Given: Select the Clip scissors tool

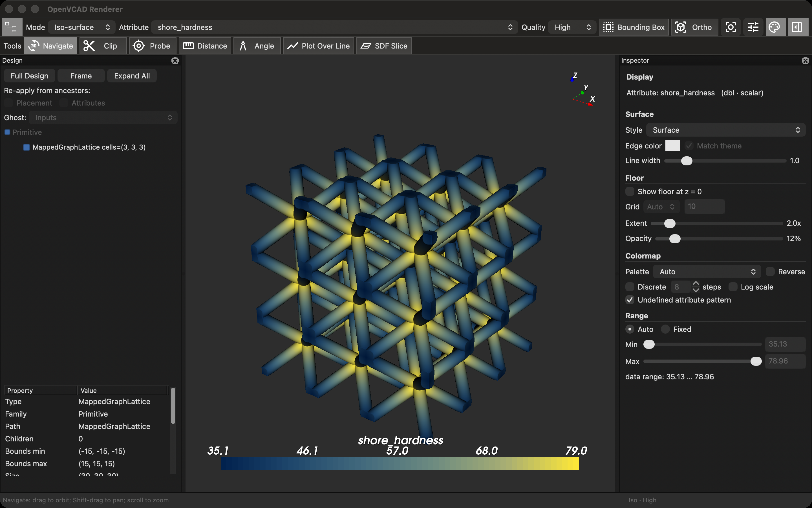Looking at the screenshot, I should tap(103, 46).
